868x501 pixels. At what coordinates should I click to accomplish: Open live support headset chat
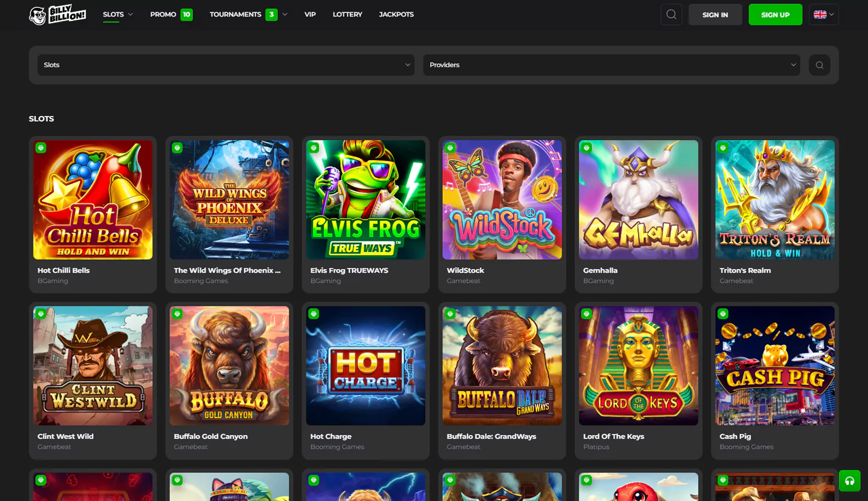pos(849,481)
